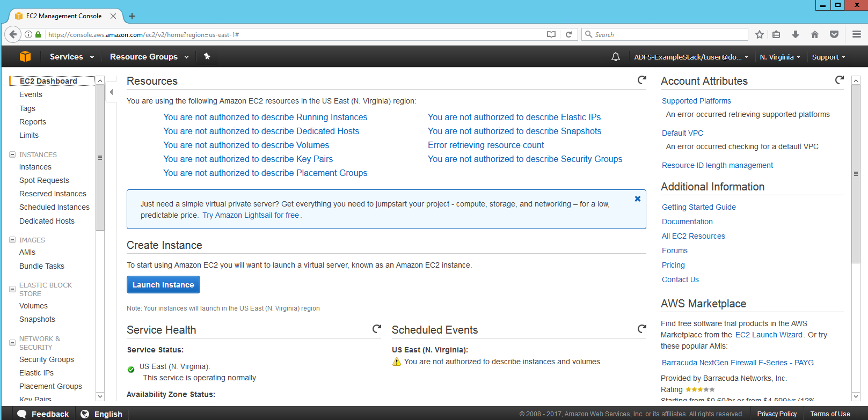Follow the Try Amazon Lightsail for free link

[251, 215]
